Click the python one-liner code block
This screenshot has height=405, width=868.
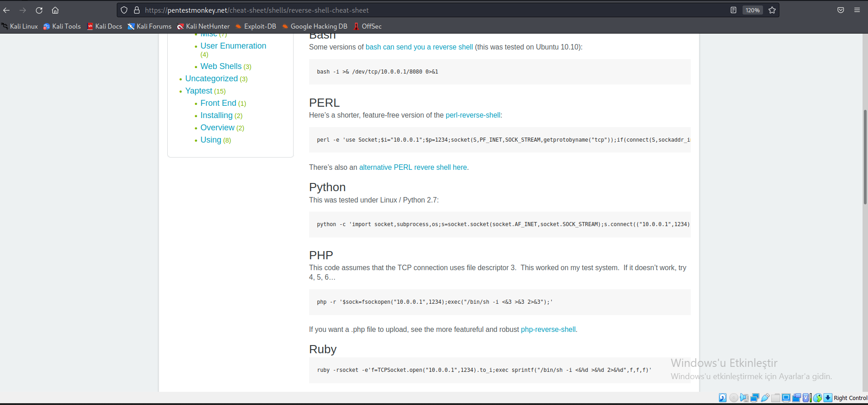pyautogui.click(x=500, y=224)
